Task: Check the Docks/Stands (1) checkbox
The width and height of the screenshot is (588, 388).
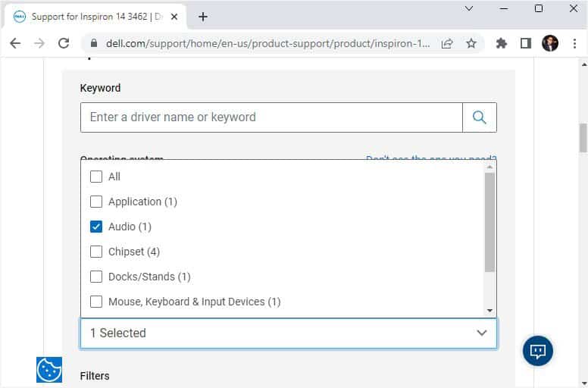Action: (96, 277)
